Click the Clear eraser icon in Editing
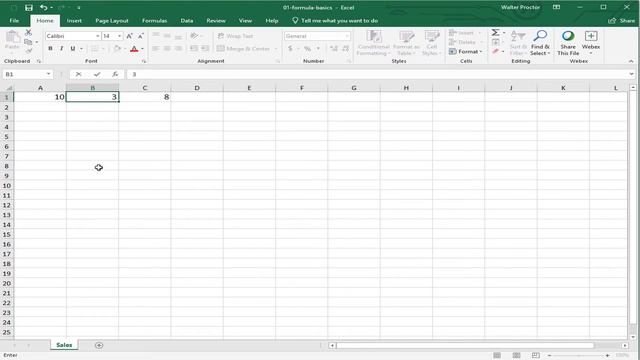Screen dimensions: 640x360 496,51
